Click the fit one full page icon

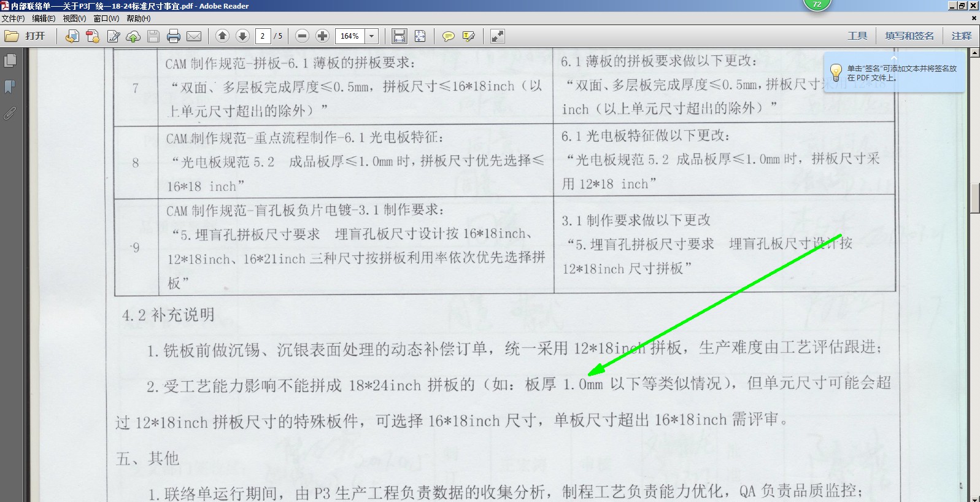pyautogui.click(x=420, y=36)
